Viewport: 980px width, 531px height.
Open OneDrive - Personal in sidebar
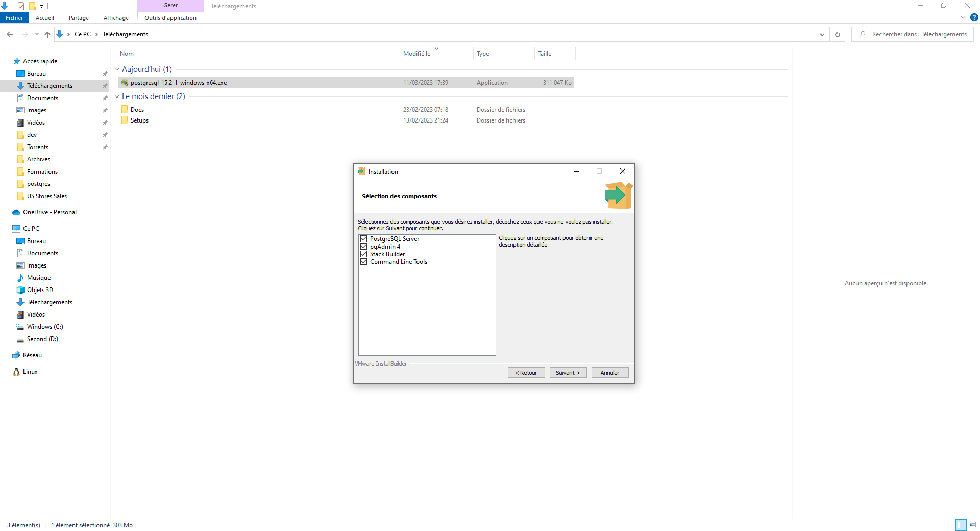pyautogui.click(x=50, y=212)
